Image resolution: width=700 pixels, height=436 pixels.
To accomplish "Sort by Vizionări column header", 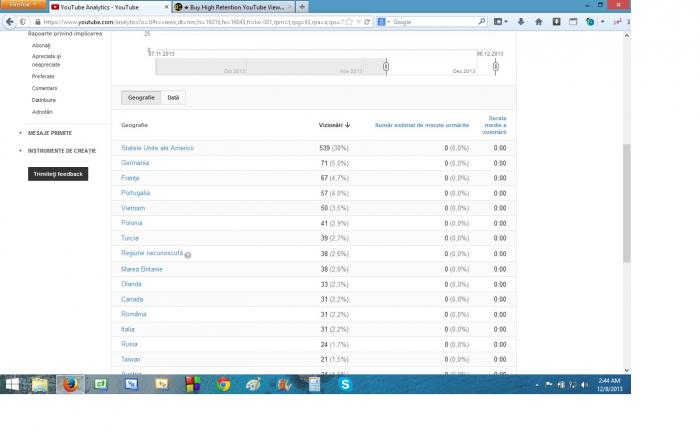I will point(334,125).
